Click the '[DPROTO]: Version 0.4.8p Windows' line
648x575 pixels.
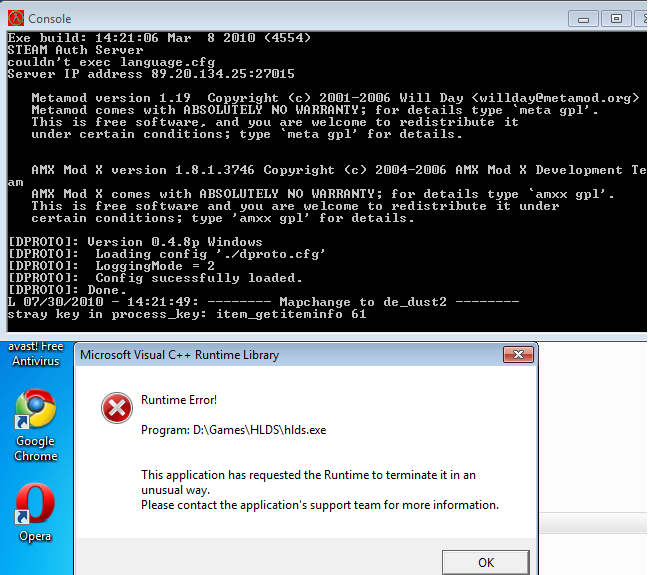point(135,242)
